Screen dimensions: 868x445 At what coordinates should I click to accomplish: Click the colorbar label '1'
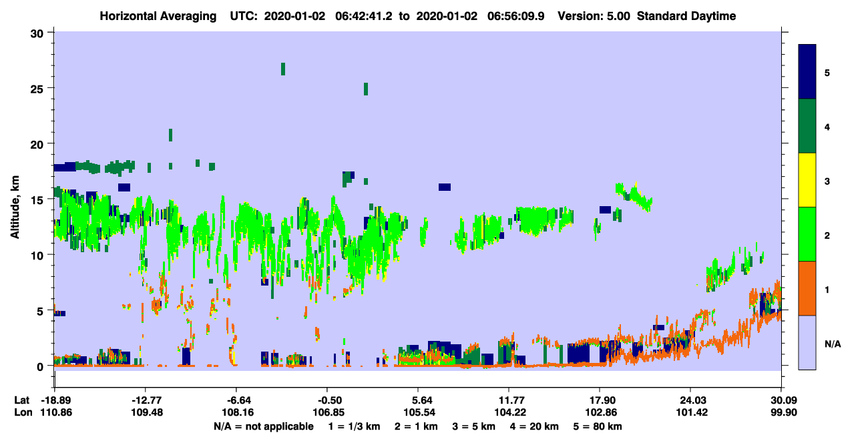tap(827, 289)
